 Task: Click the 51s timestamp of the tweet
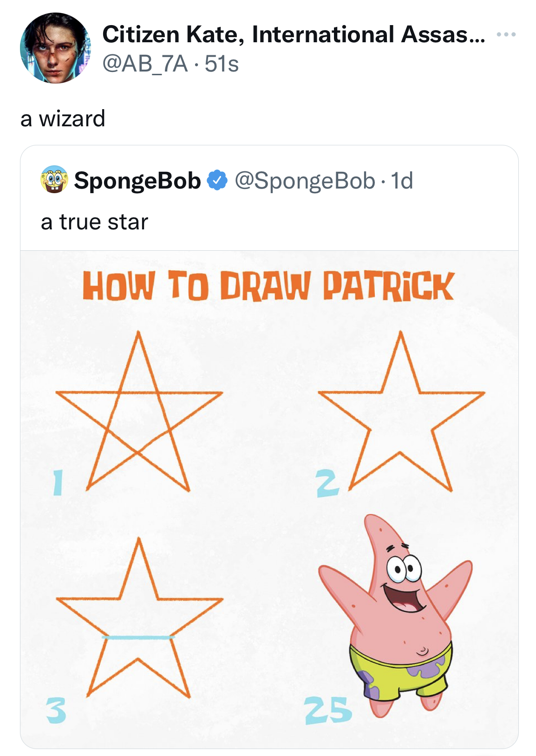(222, 64)
